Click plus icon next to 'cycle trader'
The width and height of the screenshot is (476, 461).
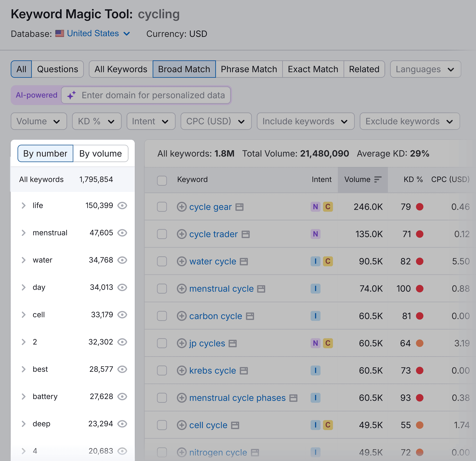pos(182,234)
